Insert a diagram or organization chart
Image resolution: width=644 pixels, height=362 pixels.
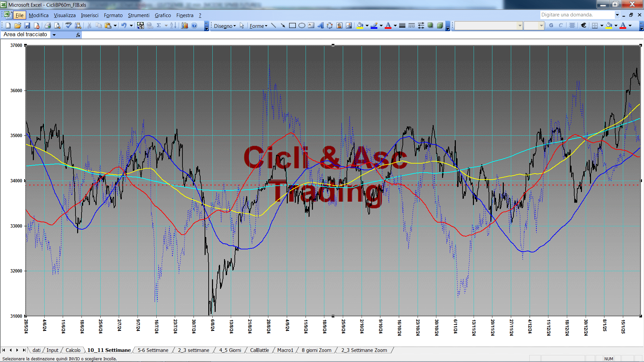point(330,26)
